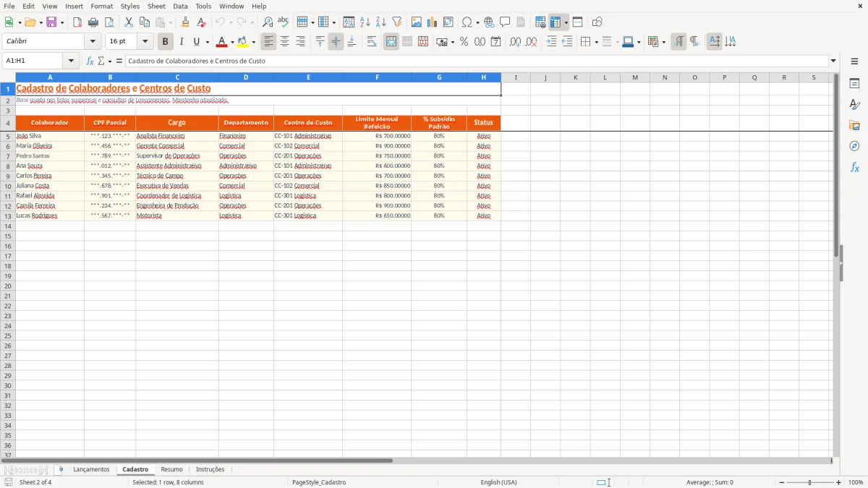868x488 pixels.
Task: Click the zoom in plus button
Action: 839,482
